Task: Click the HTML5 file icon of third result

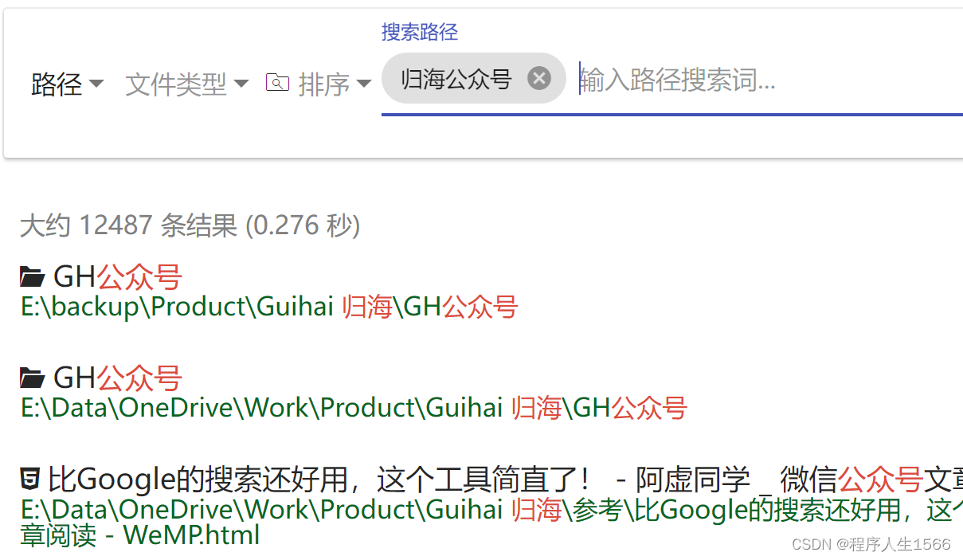Action: (29, 479)
